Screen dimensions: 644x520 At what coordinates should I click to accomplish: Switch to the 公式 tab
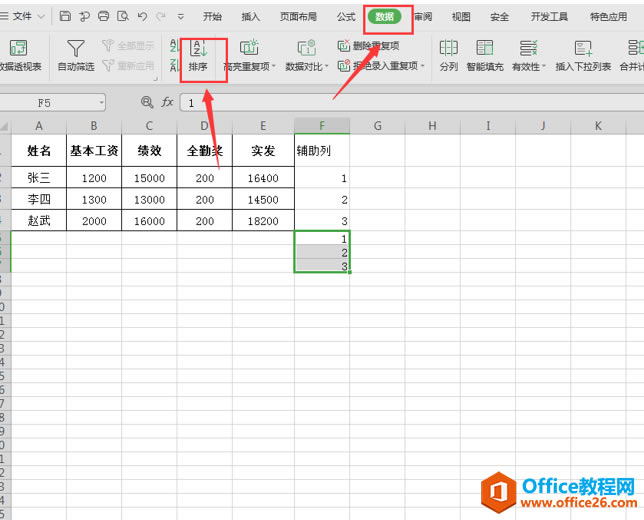click(x=346, y=17)
